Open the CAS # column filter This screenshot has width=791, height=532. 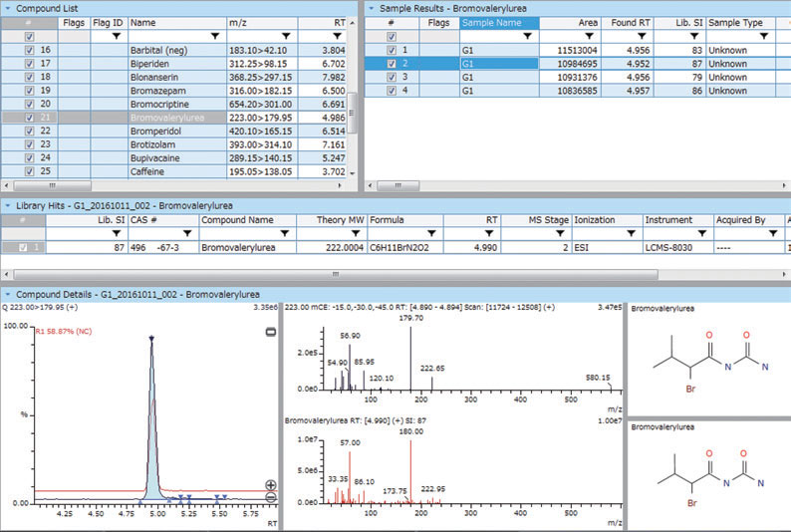pyautogui.click(x=187, y=233)
